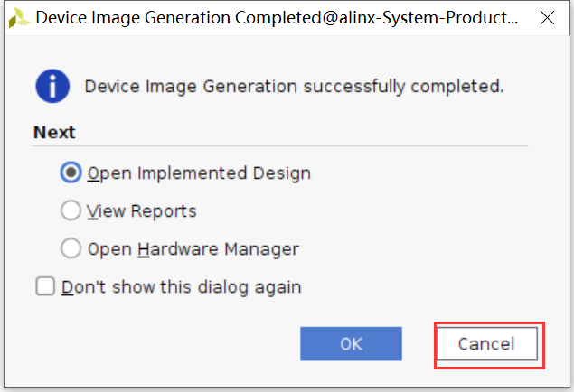574x392 pixels.
Task: Click the alinx-System-Product hostname in title
Action: 428,17
